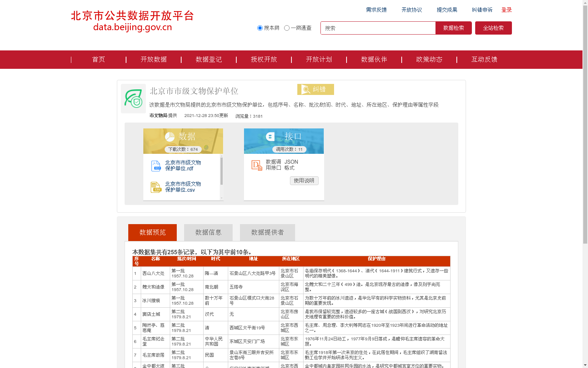
Task: Open the 互动反馈 menu item
Action: pos(484,59)
